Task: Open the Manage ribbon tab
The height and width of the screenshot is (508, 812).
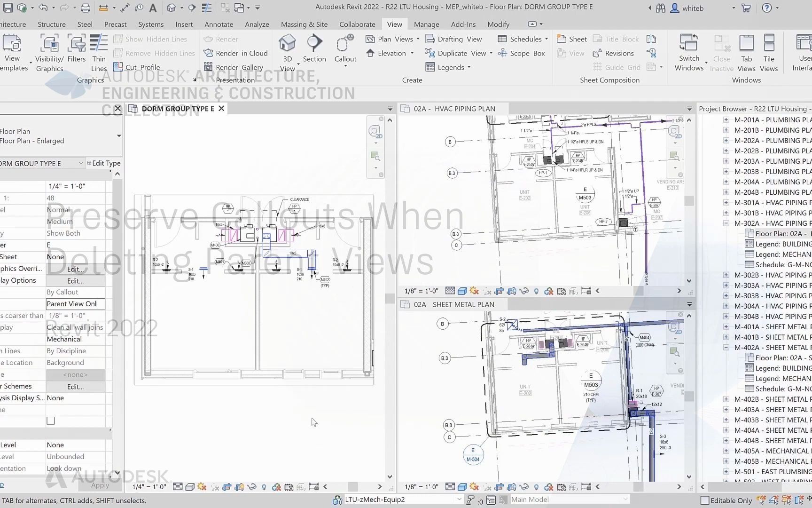Action: pos(426,24)
